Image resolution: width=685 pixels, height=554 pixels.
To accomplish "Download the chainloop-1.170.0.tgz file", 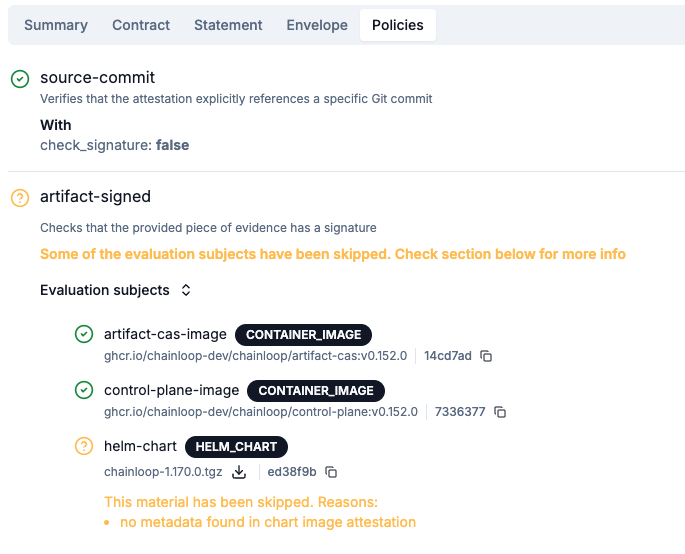I will [x=239, y=472].
